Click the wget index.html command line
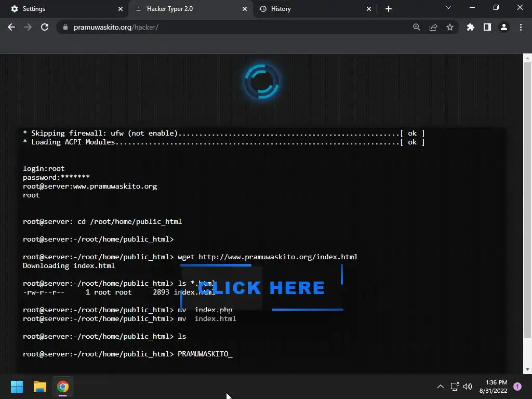Viewport: 532px width, 399px height. (x=190, y=257)
